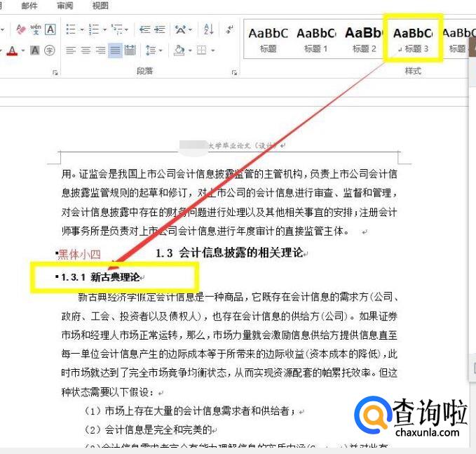Click line starting 种状态需要以下假设

tap(107, 392)
